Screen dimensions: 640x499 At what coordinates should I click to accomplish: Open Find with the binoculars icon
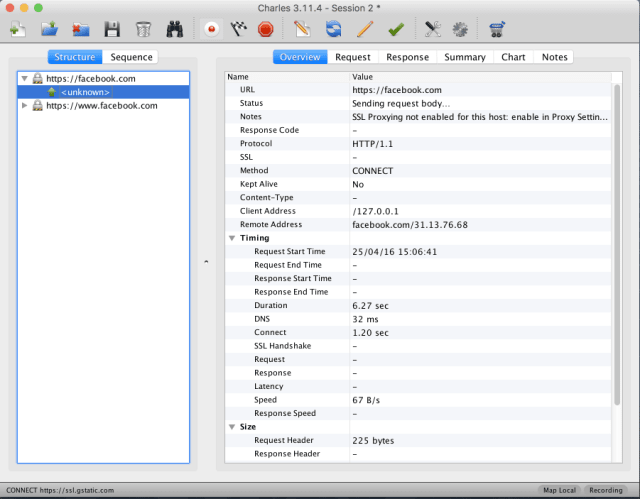[x=175, y=29]
